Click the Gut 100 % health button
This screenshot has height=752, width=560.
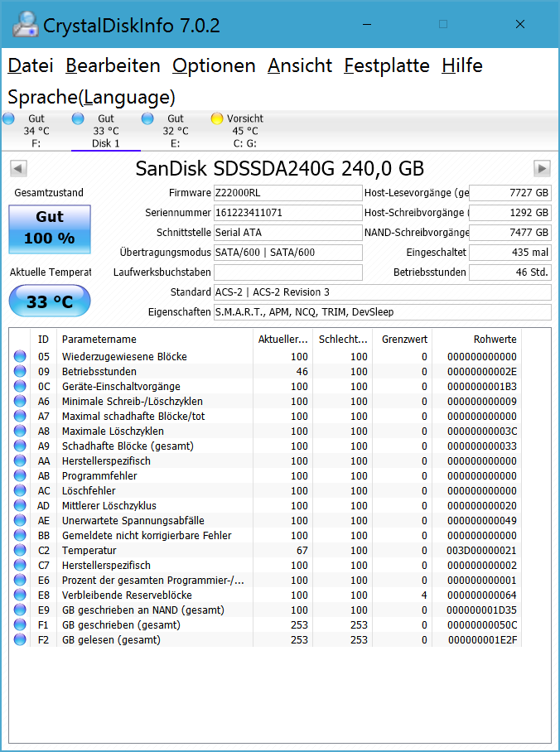point(50,229)
